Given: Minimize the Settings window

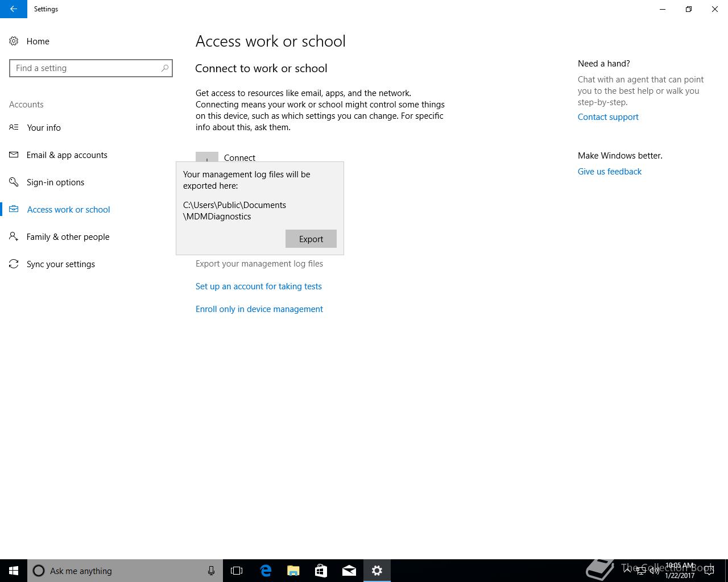Looking at the screenshot, I should point(663,9).
